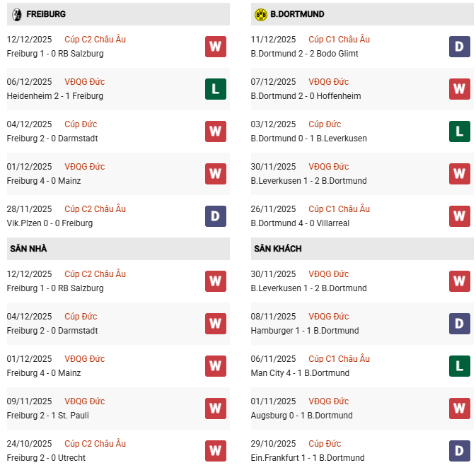Open Cúp C2 Châu Âu link dated 12/12/2025 in Freiburg's recent form
The height and width of the screenshot is (470, 476).
95,40
